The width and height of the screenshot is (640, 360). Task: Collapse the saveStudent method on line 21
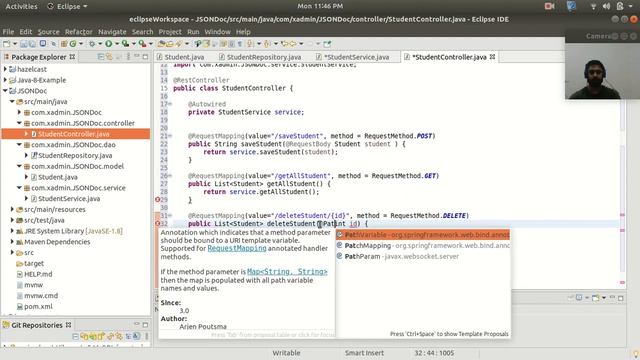pyautogui.click(x=170, y=136)
